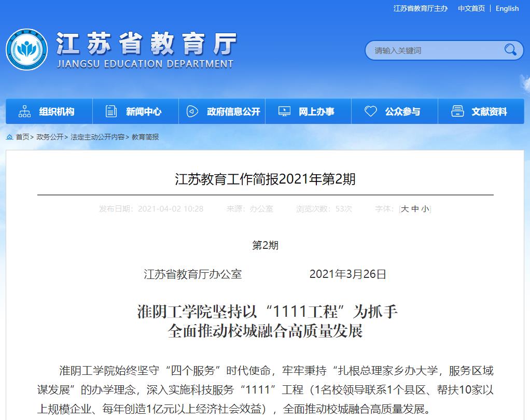The width and height of the screenshot is (530, 420).
Task: Switch to the English site version
Action: tap(507, 8)
